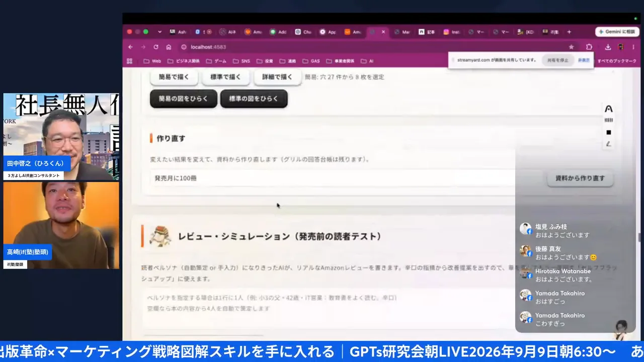Viewport: 644px width, 362px height.
Task: Switch to the Instagram tab
Action: (452, 32)
